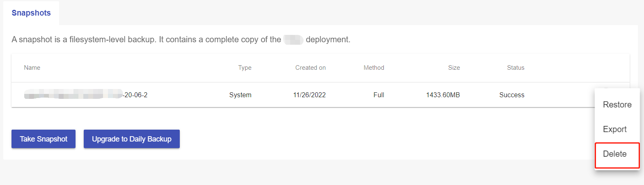This screenshot has width=644, height=185.
Task: Choose Restore from the snapshot menu
Action: 617,105
